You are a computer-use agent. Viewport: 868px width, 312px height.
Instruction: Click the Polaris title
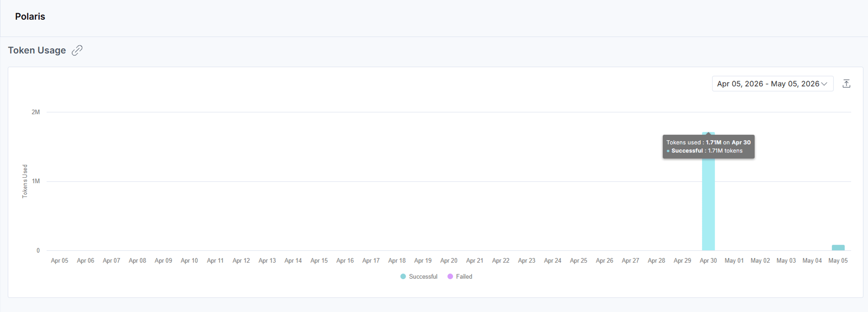point(30,16)
